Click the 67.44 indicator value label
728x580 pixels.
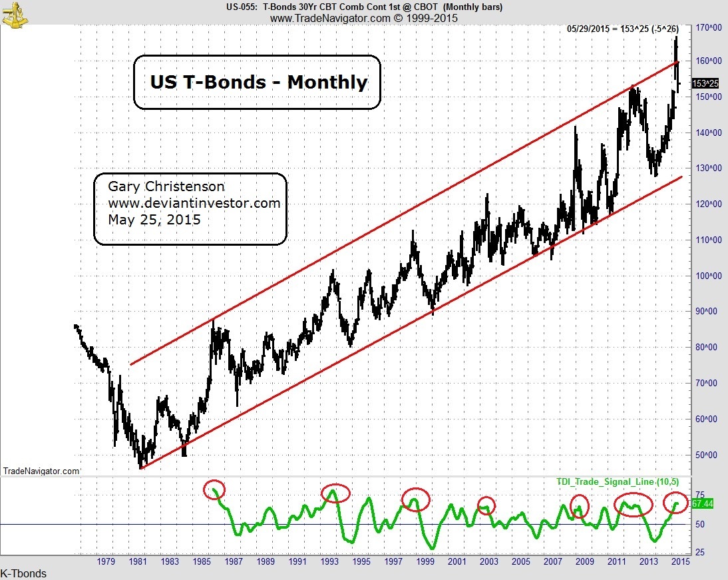703,504
